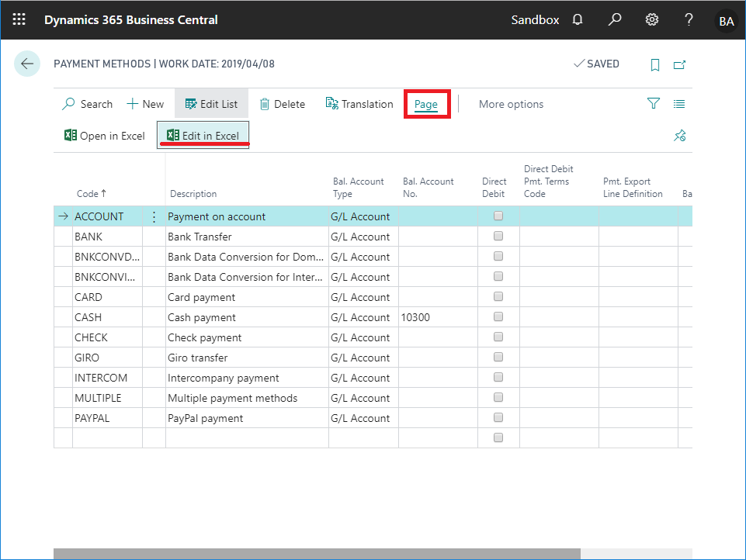Toggle Edit List mode
Viewport: 746px width, 560px height.
click(x=211, y=103)
